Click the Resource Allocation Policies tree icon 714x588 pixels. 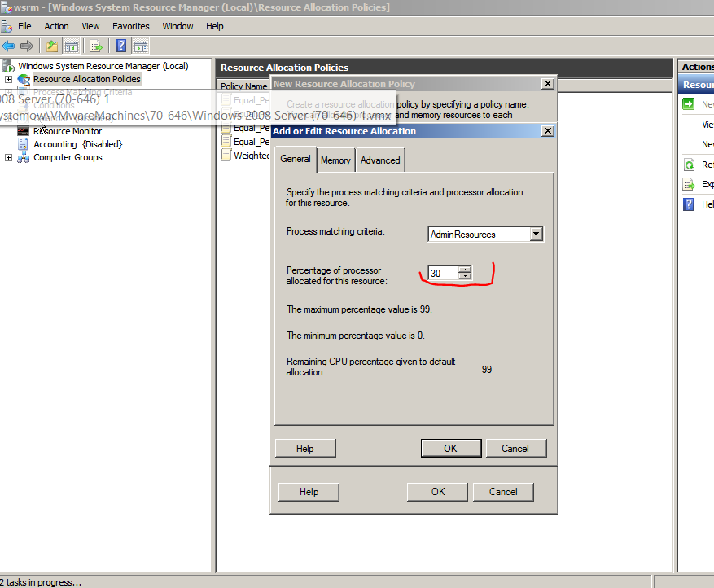coord(24,79)
